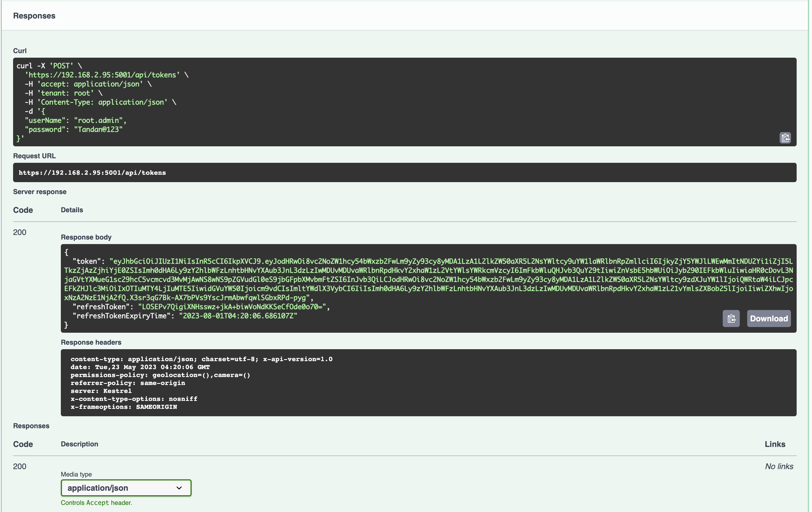Screen dimensions: 812x512
Task: Download the response body
Action: click(768, 319)
